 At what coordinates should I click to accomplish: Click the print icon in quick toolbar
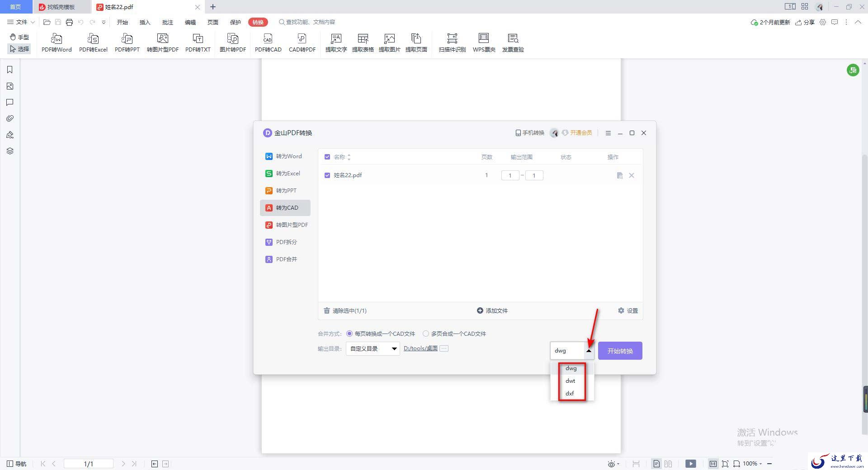tap(69, 22)
